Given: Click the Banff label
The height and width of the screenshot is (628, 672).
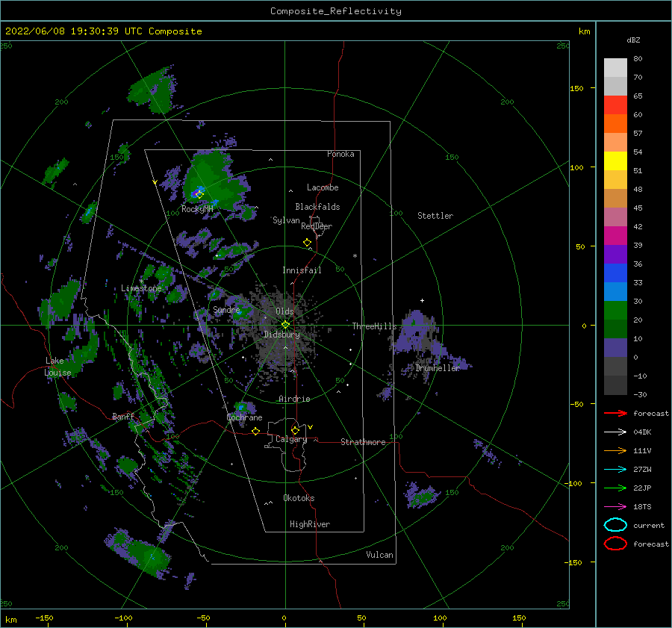Looking at the screenshot, I should [x=123, y=416].
